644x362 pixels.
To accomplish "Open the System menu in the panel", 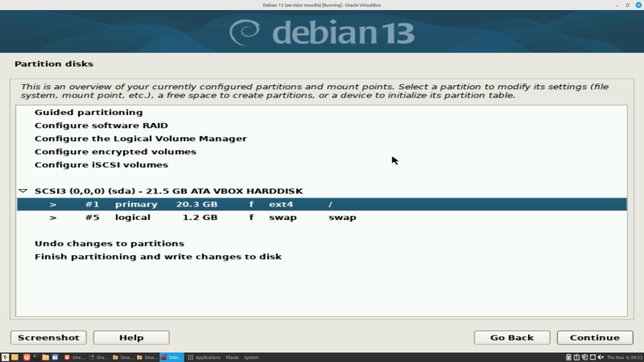I will pos(251,357).
